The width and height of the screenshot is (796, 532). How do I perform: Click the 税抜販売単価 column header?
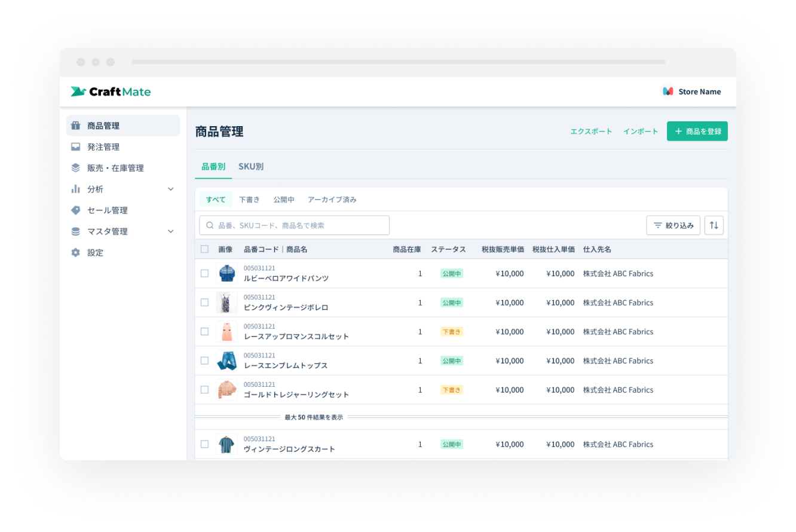pyautogui.click(x=503, y=249)
